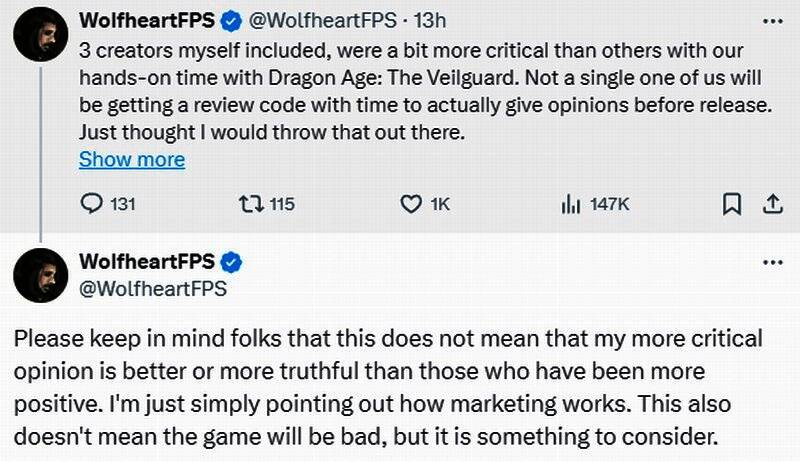The height and width of the screenshot is (462, 800).
Task: Click @WolfheartFPS handle under second tweet name
Action: click(x=152, y=289)
